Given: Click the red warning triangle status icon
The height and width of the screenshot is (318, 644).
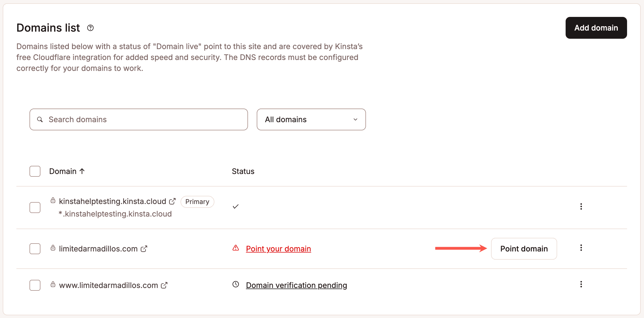Looking at the screenshot, I should (236, 248).
